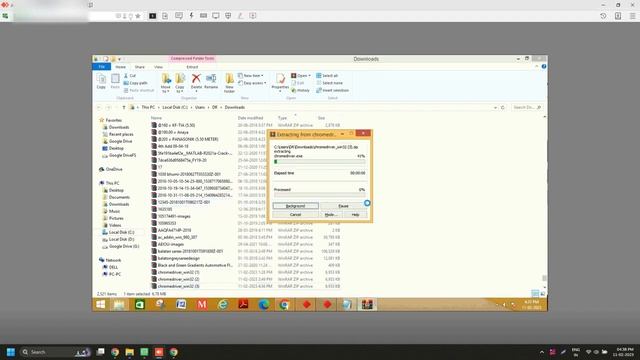Select the chromedriver_win32 (1) file

click(178, 272)
